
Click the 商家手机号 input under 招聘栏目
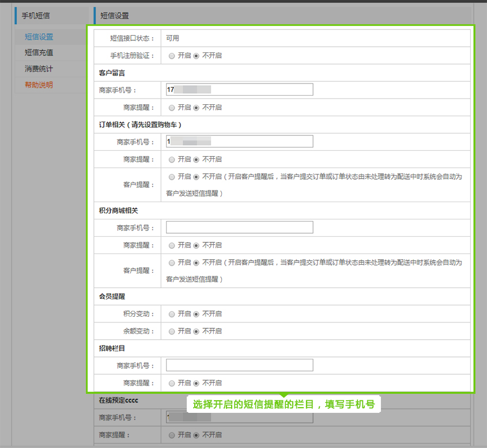coord(239,365)
